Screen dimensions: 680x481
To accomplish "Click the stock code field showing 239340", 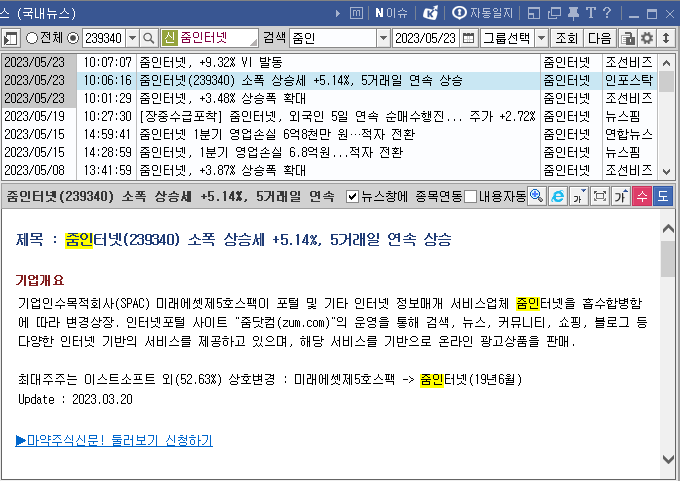I will 104,39.
